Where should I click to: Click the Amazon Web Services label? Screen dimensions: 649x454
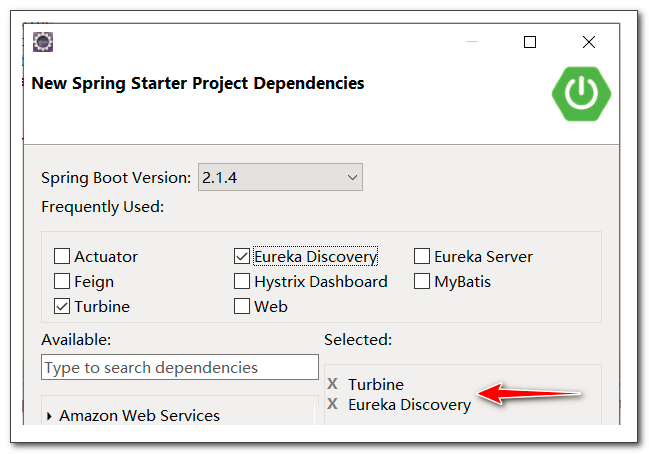click(139, 416)
